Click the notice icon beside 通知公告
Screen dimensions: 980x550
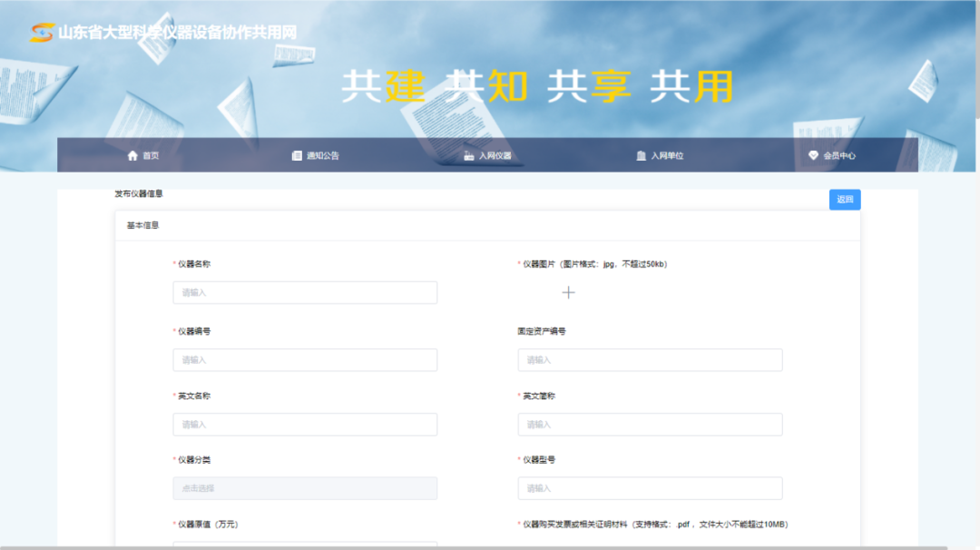pos(297,155)
